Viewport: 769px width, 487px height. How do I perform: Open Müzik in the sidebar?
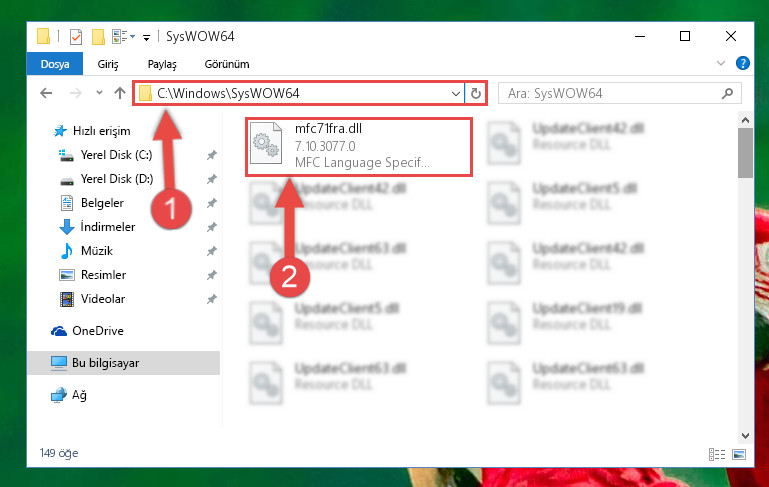point(97,251)
